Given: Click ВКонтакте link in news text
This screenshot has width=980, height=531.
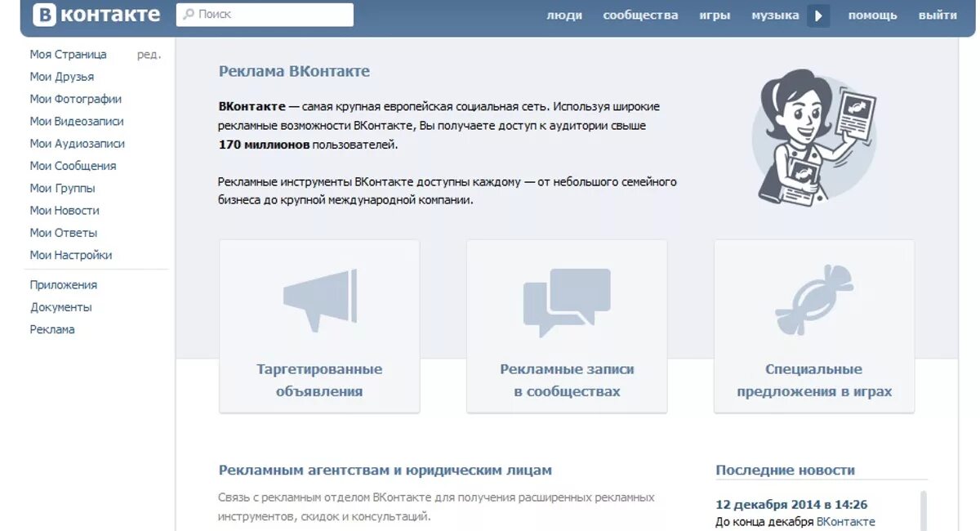Looking at the screenshot, I should [x=846, y=521].
